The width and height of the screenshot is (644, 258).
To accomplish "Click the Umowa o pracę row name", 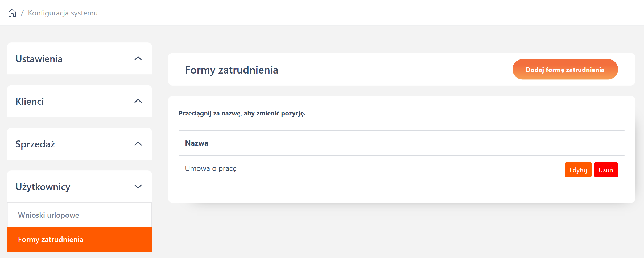I will click(x=211, y=168).
